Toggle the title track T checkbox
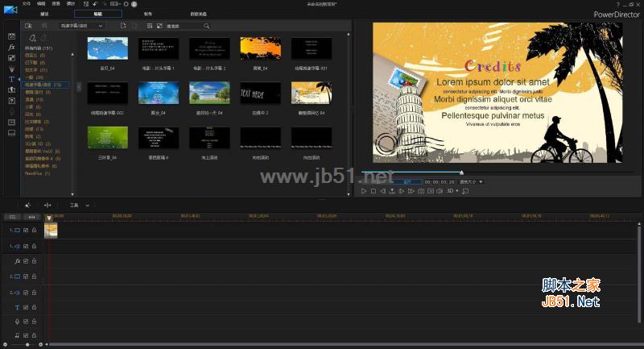 pyautogui.click(x=26, y=307)
